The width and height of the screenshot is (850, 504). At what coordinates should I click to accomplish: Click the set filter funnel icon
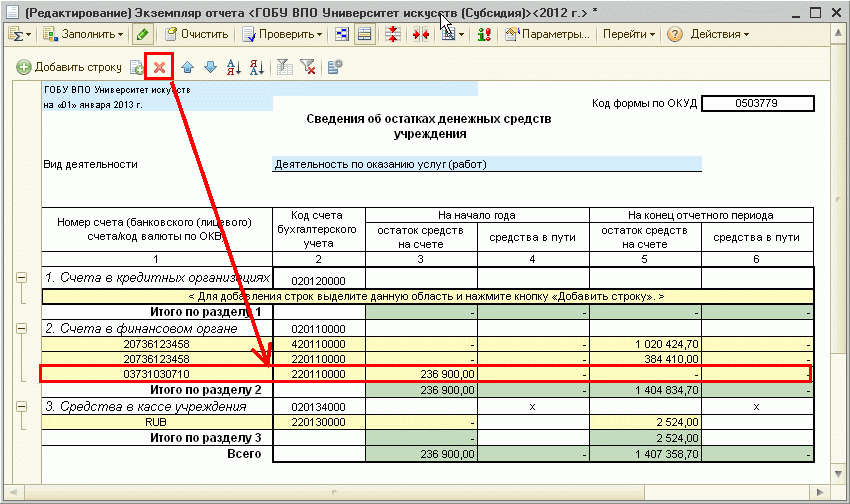(x=285, y=67)
